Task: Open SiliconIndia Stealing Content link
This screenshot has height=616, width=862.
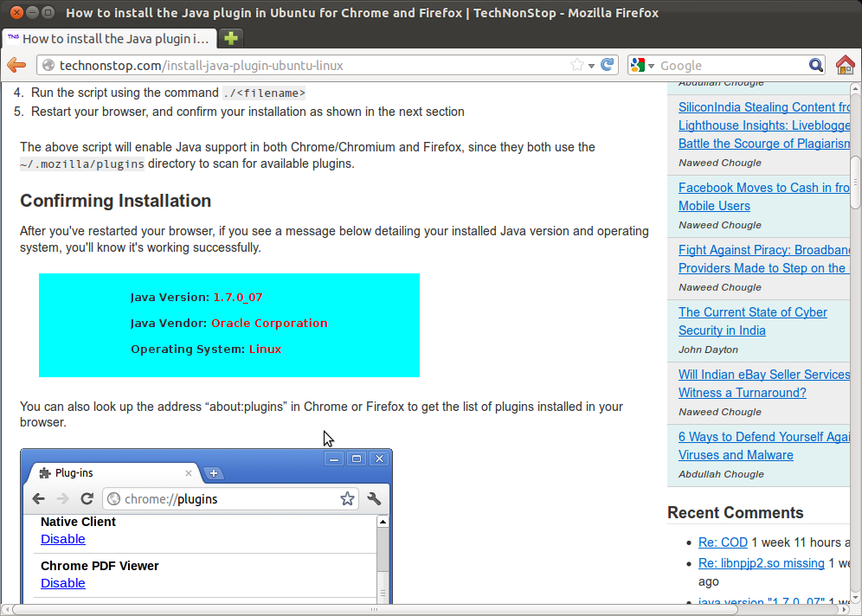Action: (x=764, y=107)
